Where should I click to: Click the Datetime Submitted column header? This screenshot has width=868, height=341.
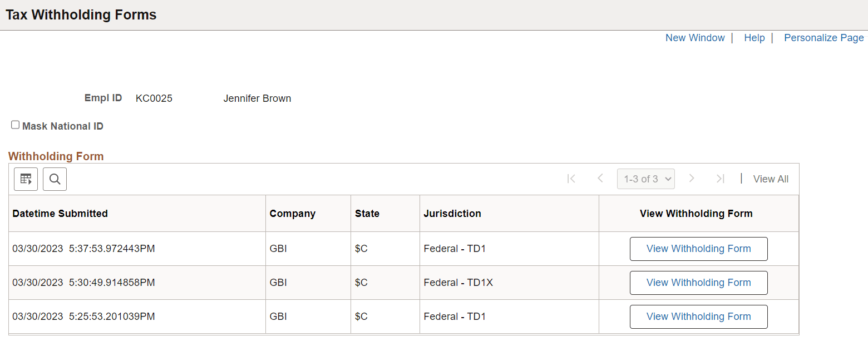pos(60,213)
